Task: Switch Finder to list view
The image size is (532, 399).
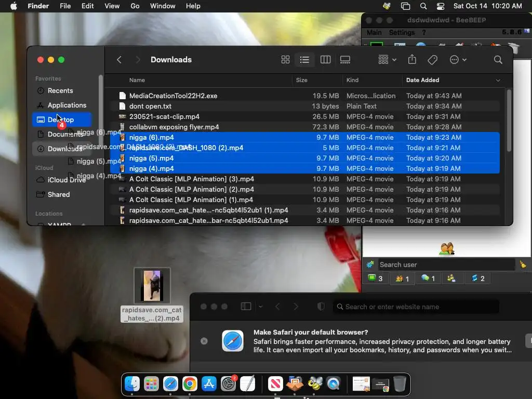Action: (304, 60)
